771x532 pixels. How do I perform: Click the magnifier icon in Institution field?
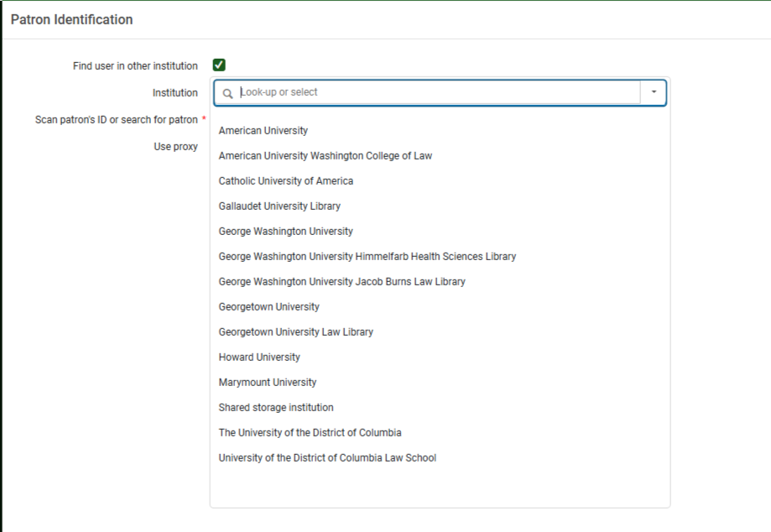point(227,93)
